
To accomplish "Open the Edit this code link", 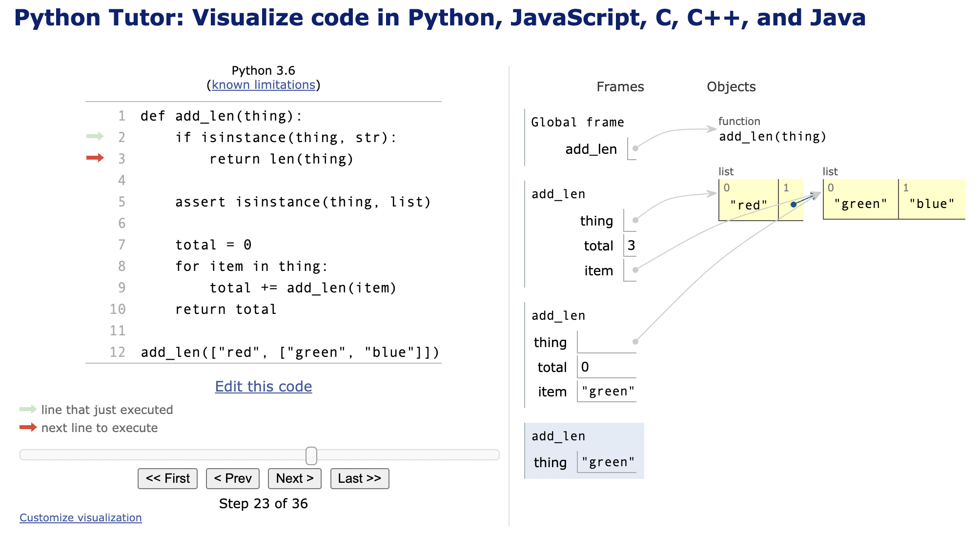I will click(x=264, y=386).
